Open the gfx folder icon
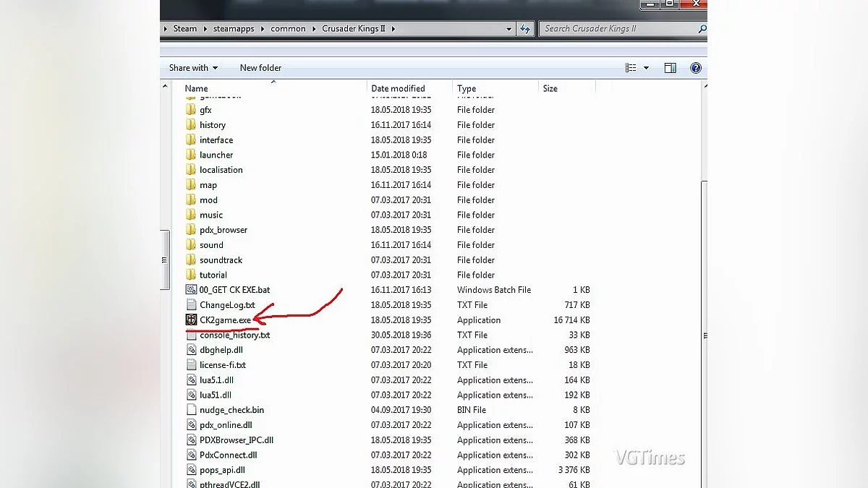868x488 pixels. pyautogui.click(x=191, y=110)
